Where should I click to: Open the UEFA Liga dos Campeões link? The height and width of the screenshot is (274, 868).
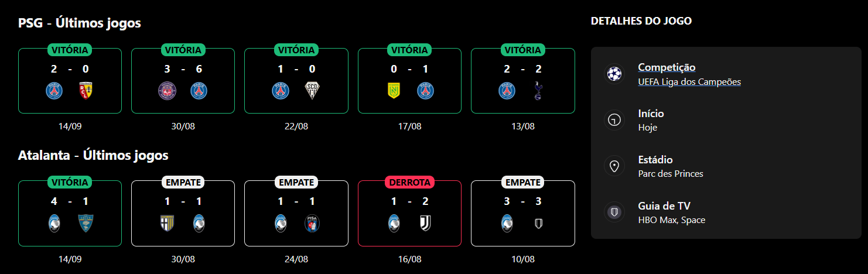[x=689, y=82]
